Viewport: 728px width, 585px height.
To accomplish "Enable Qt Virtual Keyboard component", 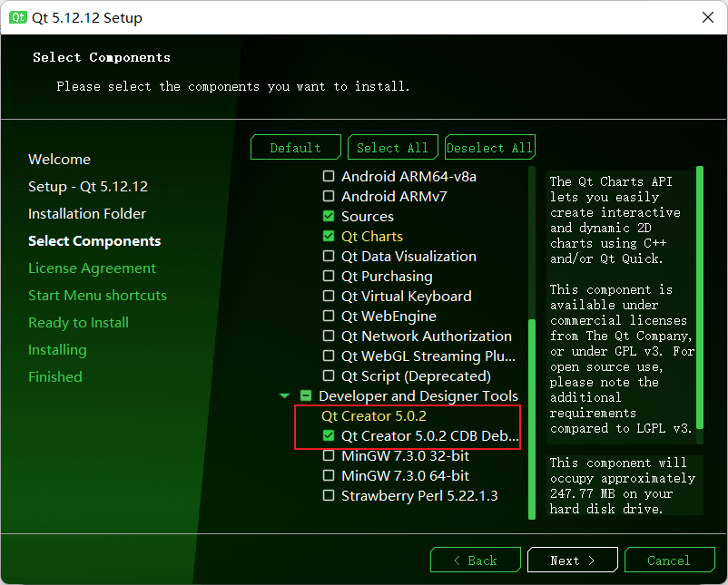I will coord(329,296).
